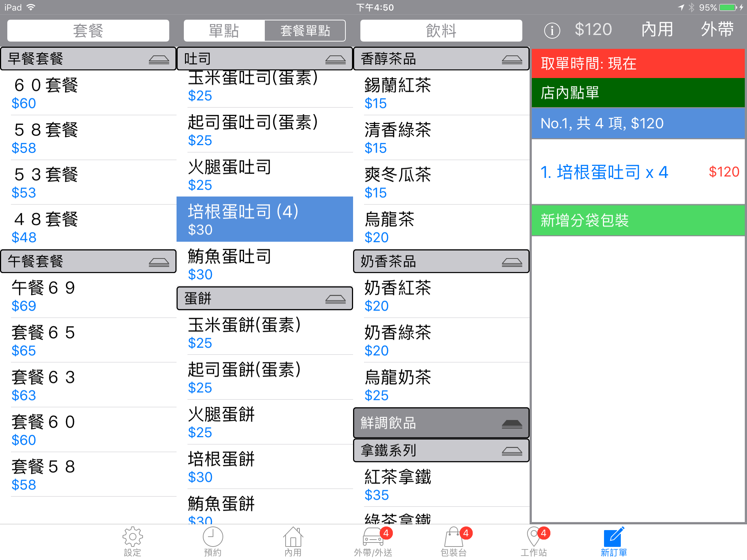
Task: Add 錫蘭紅茶 $15 to the order
Action: pyautogui.click(x=441, y=93)
